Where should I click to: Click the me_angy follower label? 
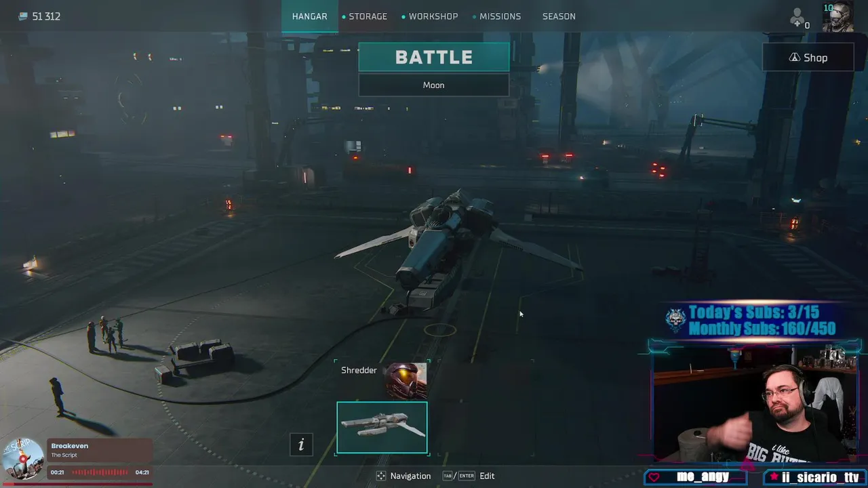(x=703, y=476)
